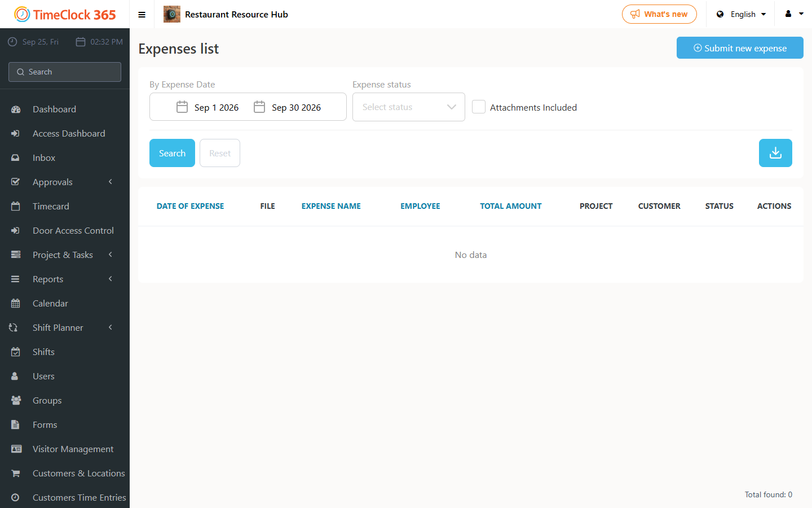Open the English language dropdown

pyautogui.click(x=742, y=14)
